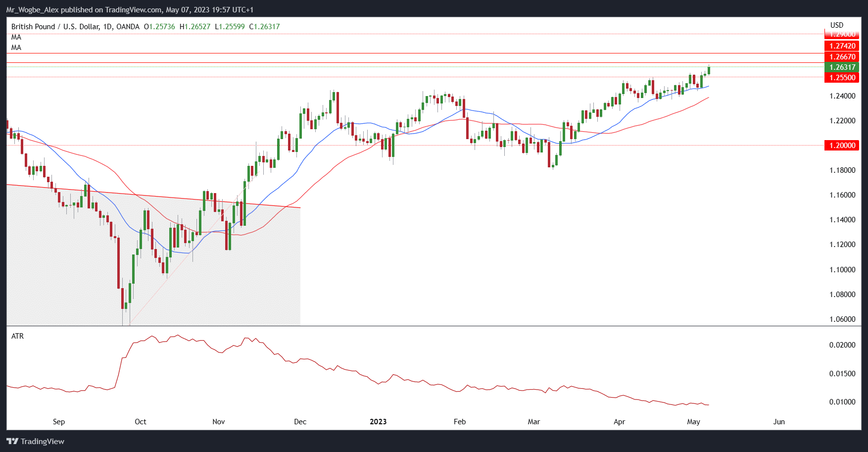The image size is (868, 452).
Task: Click the Dec label on the time axis
Action: [300, 422]
